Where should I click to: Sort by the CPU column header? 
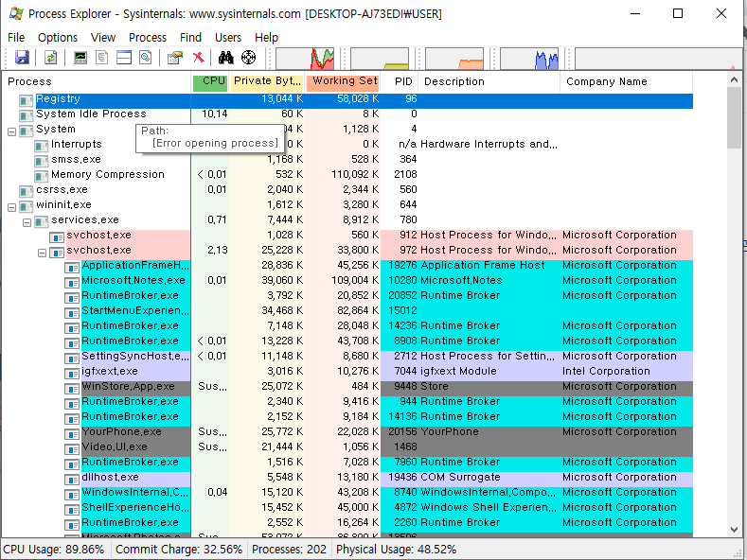click(210, 82)
